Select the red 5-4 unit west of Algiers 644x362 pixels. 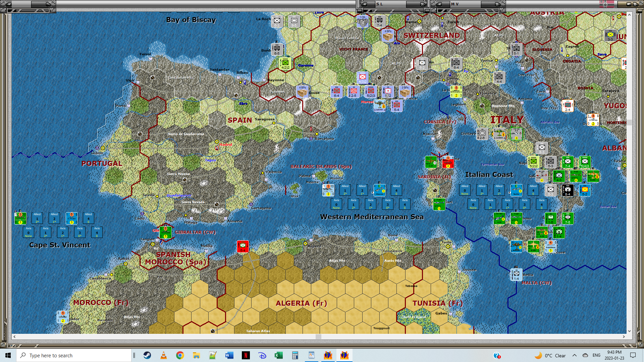coord(243,246)
